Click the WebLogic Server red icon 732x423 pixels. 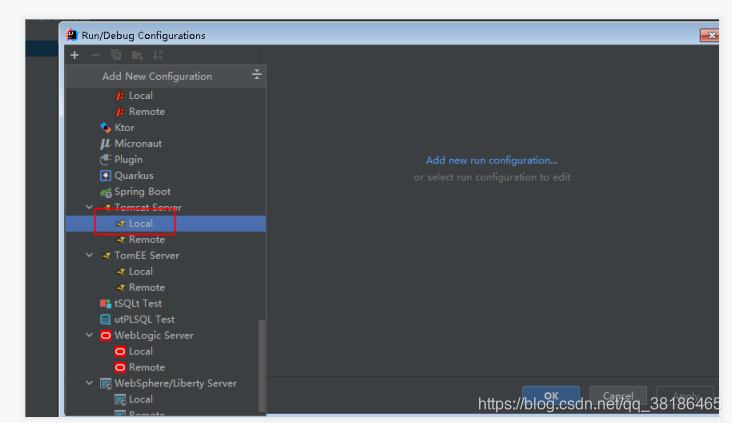click(x=106, y=335)
